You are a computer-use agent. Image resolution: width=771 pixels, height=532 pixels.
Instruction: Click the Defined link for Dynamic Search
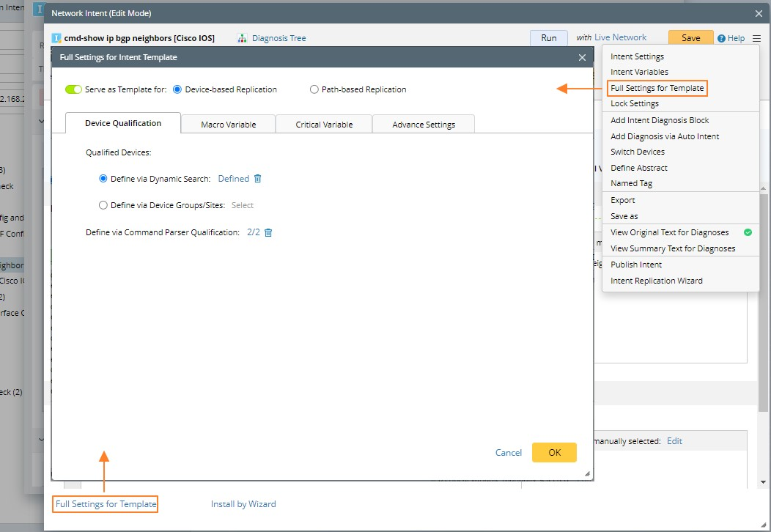point(234,179)
